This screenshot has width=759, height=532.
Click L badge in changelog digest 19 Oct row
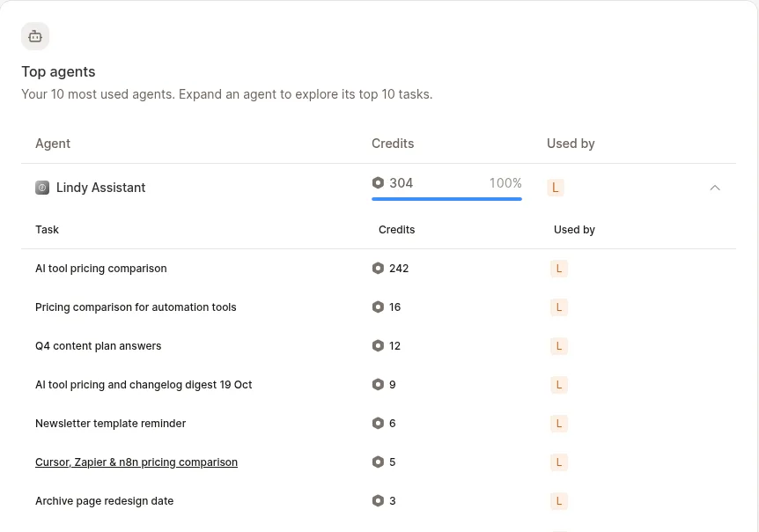click(x=559, y=385)
